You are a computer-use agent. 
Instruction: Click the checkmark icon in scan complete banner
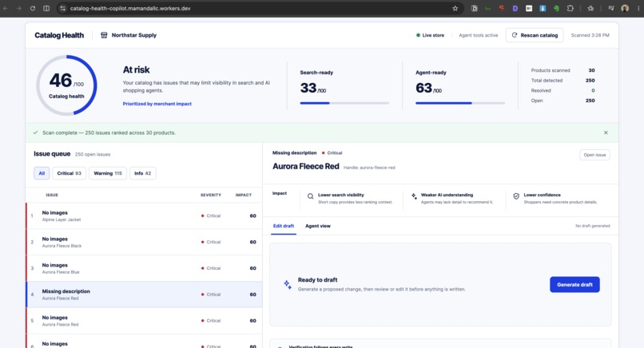[36, 132]
